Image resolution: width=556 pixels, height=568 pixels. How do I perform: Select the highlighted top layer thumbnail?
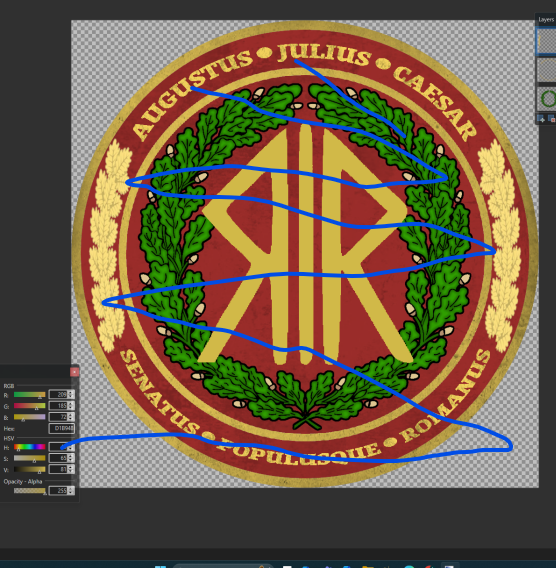(x=547, y=41)
